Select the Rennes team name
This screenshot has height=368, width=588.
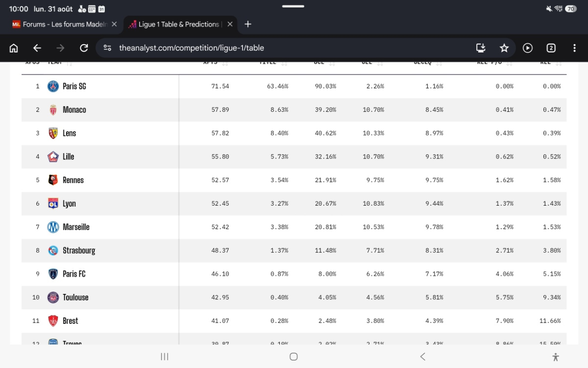pyautogui.click(x=73, y=180)
